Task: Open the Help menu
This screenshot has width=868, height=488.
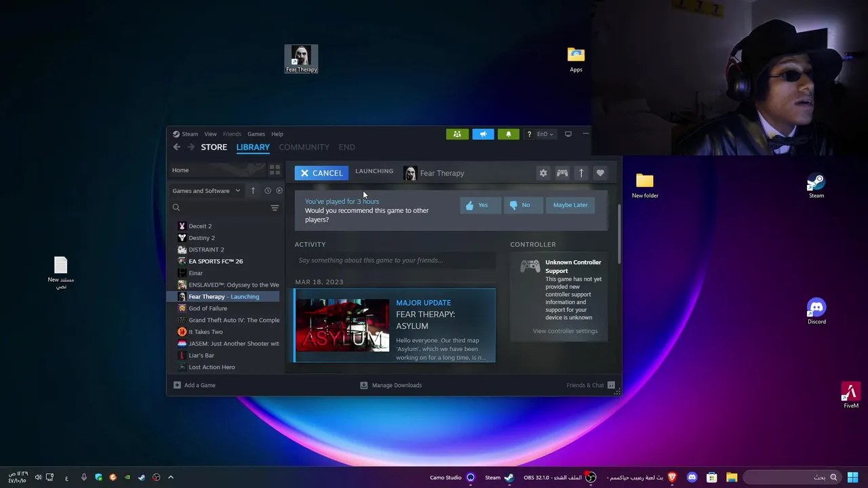Action: point(277,134)
